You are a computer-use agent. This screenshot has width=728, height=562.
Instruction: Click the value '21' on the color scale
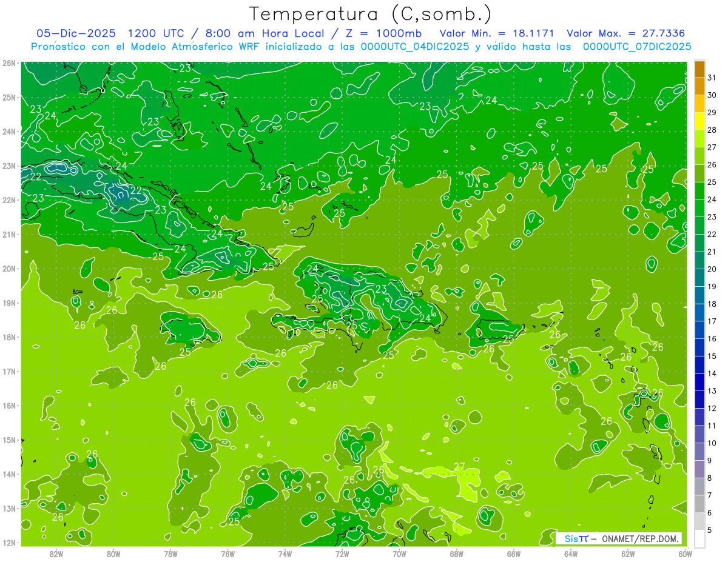[x=712, y=252]
